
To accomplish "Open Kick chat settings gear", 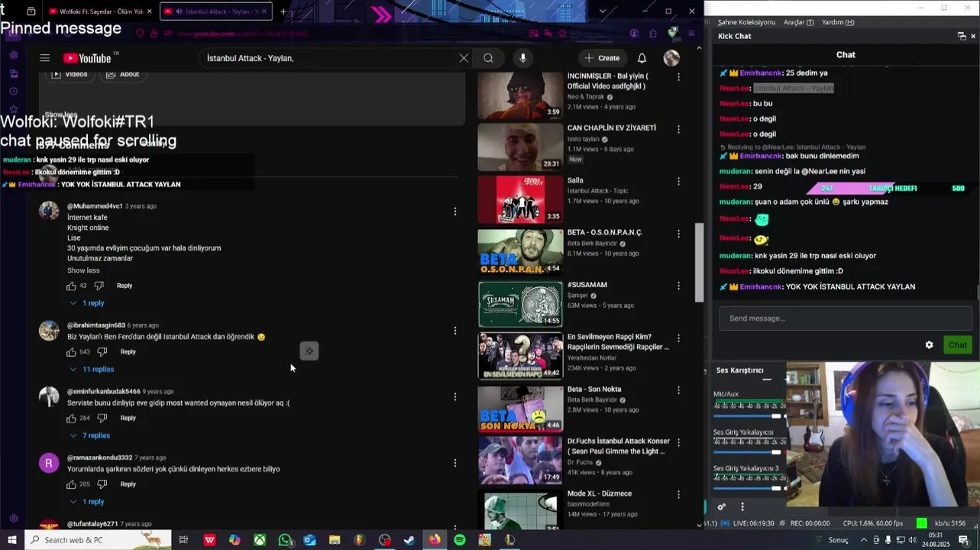I will point(929,345).
